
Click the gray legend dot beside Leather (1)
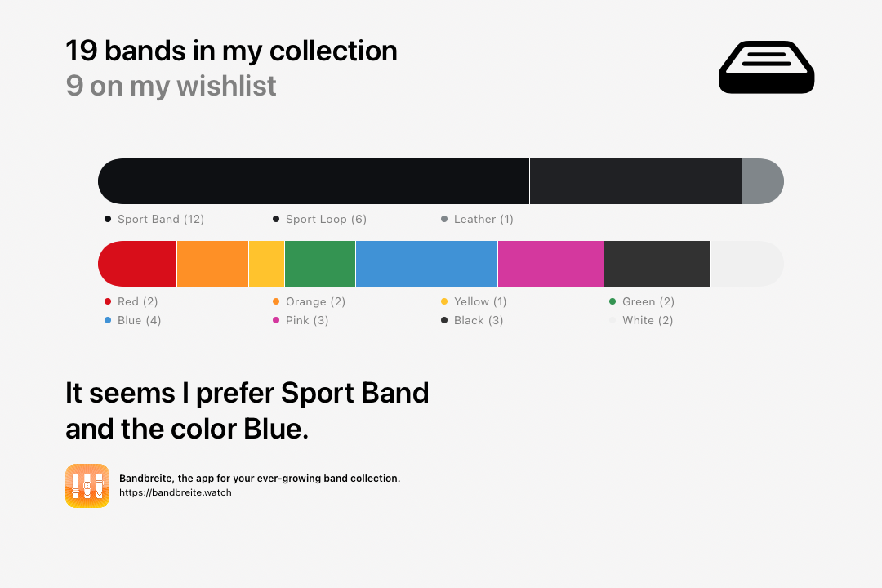click(443, 219)
